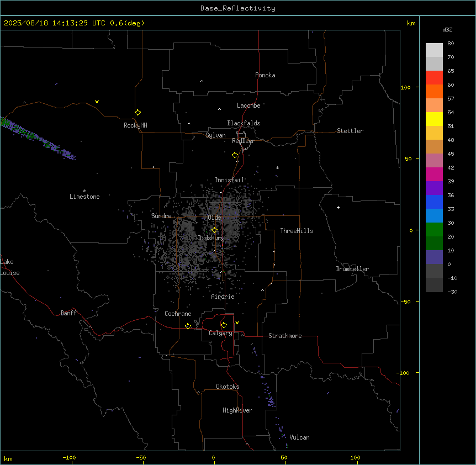476x465 pixels.
Task: Select the HighRiver label
Action: point(237,410)
